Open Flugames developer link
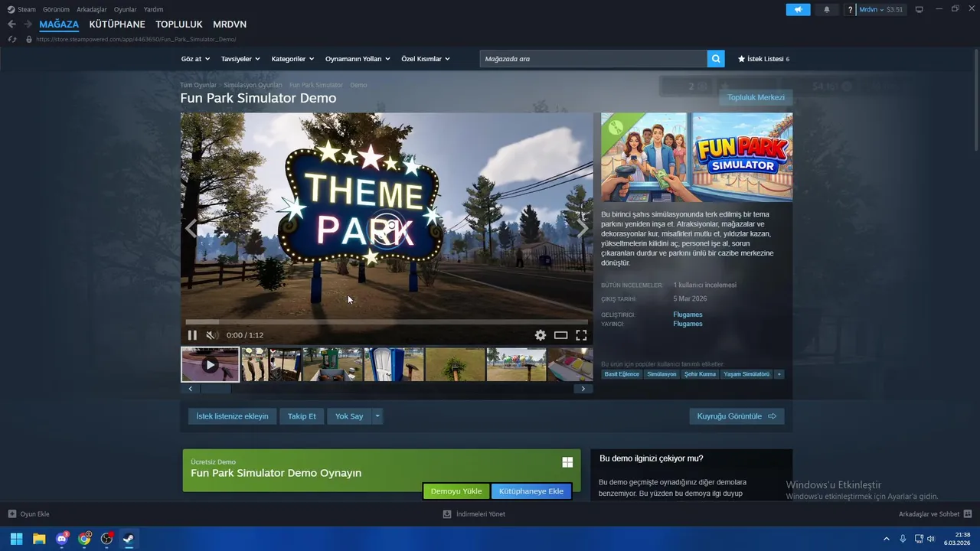Viewport: 980px width, 551px height. point(688,315)
